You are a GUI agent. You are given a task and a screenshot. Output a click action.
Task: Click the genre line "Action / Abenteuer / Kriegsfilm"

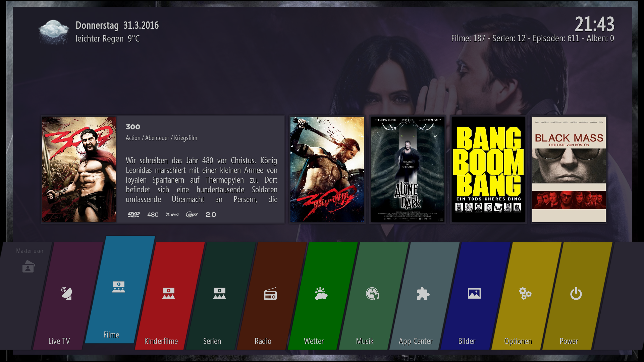161,138
